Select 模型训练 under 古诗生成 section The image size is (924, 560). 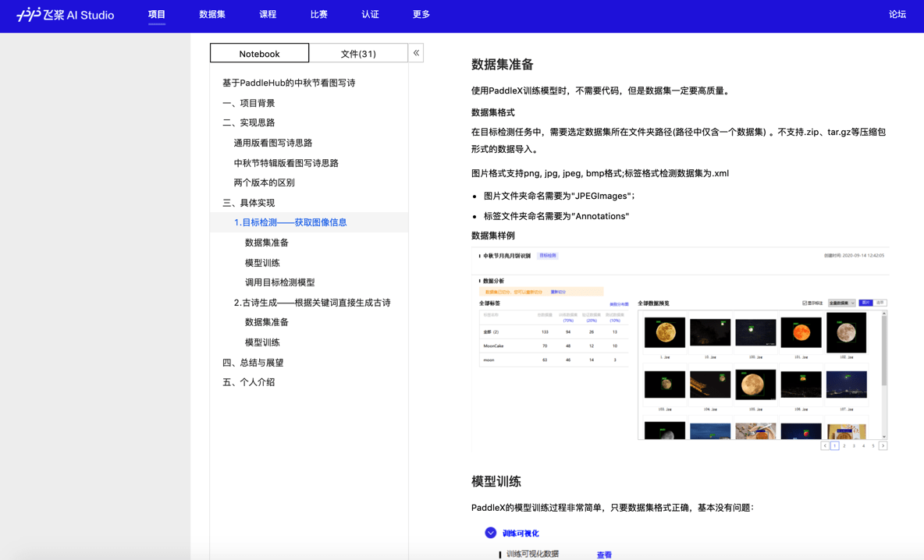pos(262,342)
